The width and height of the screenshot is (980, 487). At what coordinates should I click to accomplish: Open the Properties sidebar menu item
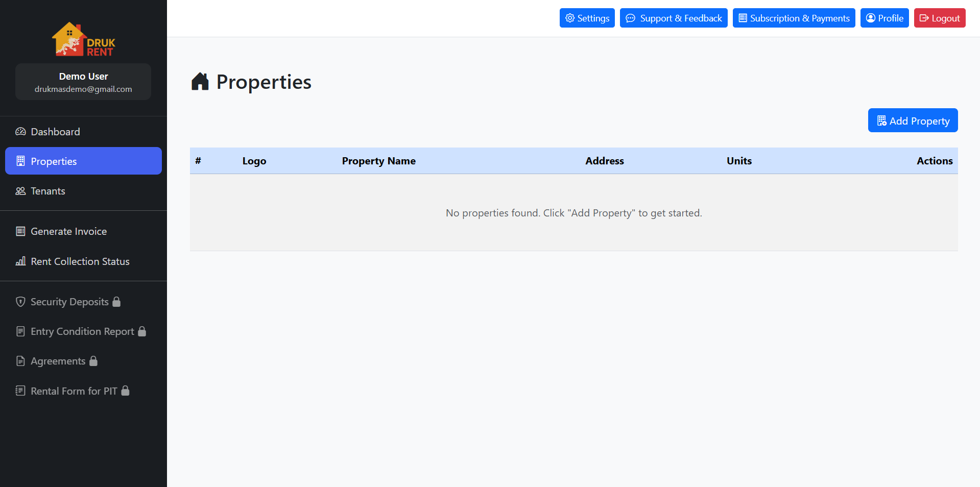click(83, 161)
